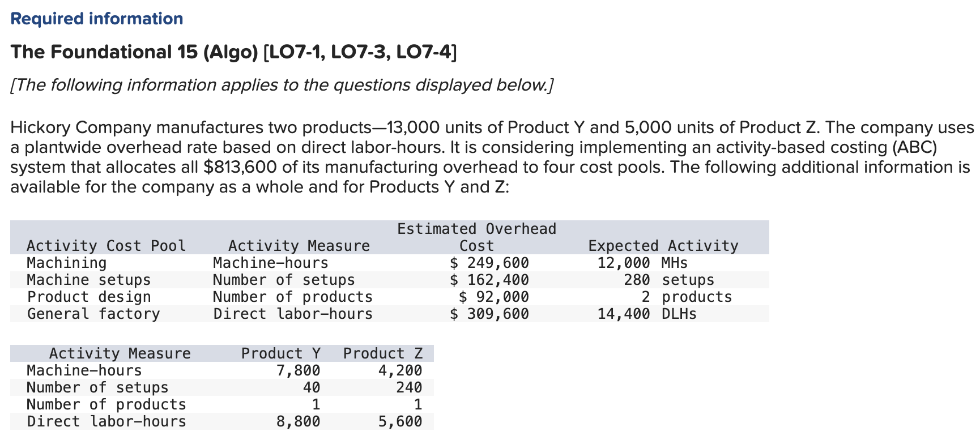Click 'Number of products' in the second table

(106, 404)
